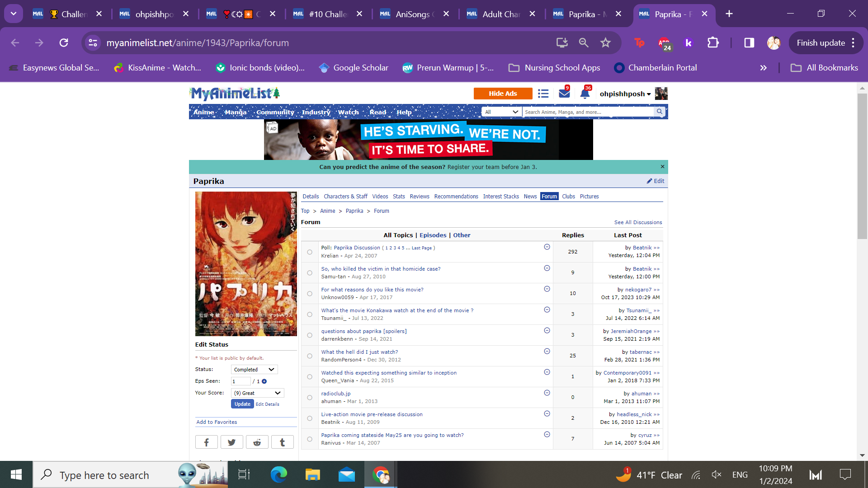Open Windows Start menu
The height and width of the screenshot is (488, 868).
point(16,474)
